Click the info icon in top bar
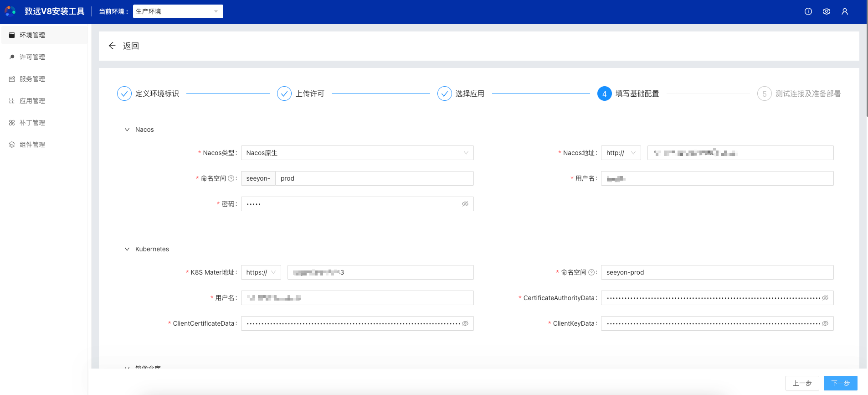Screen dimensions: 868x395 (x=808, y=11)
